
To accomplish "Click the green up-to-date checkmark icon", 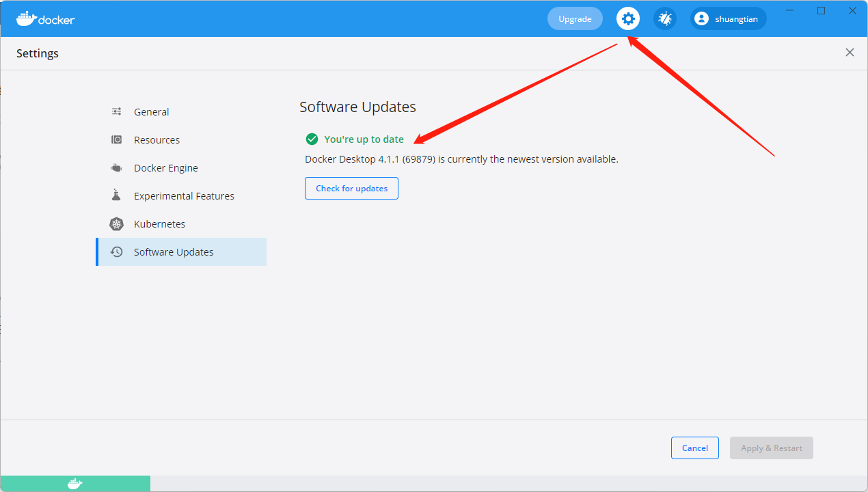I will [312, 139].
